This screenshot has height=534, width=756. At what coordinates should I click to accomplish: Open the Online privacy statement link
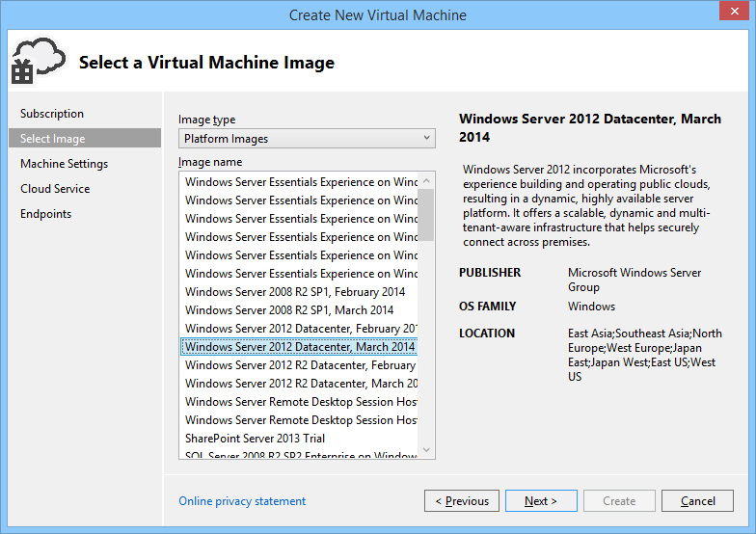(242, 501)
